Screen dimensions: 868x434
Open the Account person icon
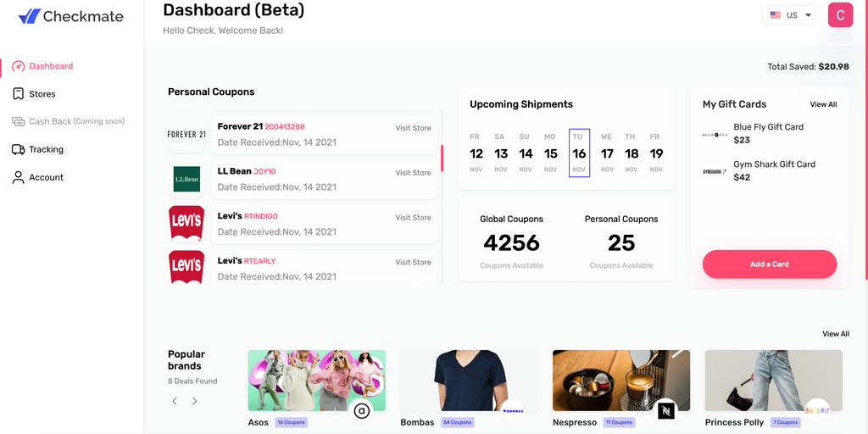pos(19,177)
